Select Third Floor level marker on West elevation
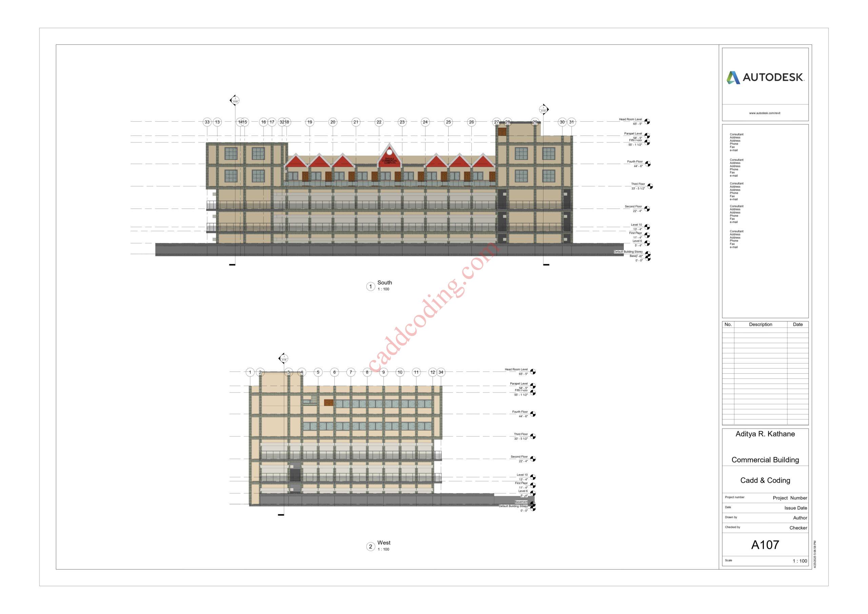 (x=533, y=436)
